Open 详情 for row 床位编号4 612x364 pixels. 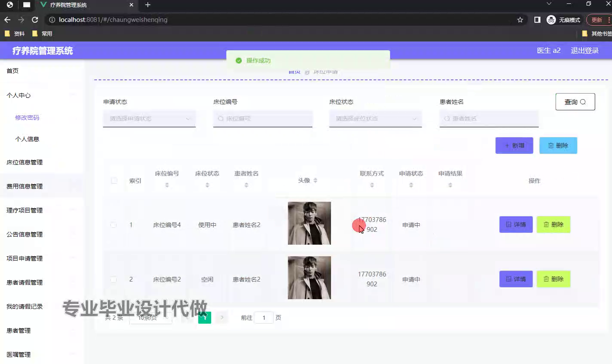tap(516, 224)
